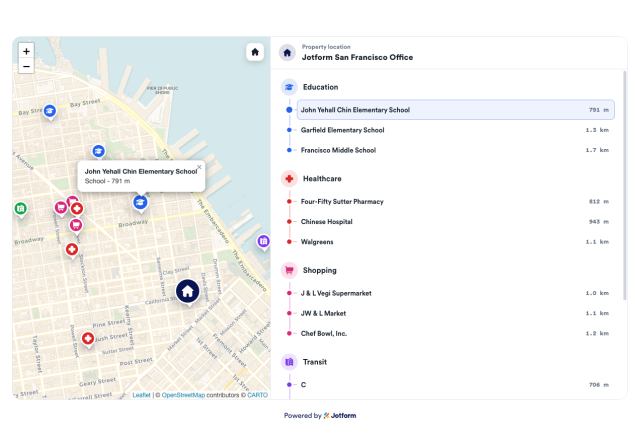Select Garfield Elementary School in the list
This screenshot has height=433, width=640.
pos(456,130)
